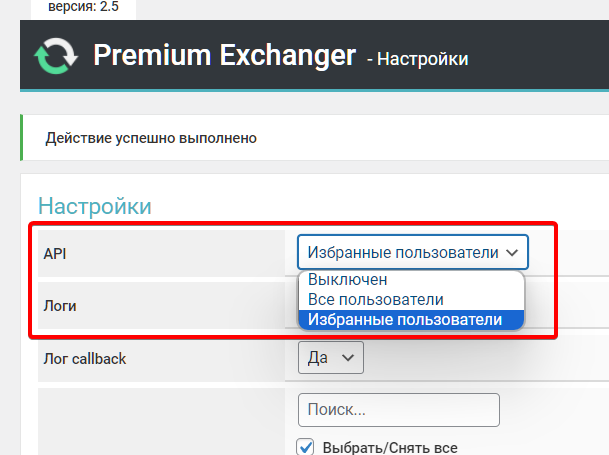This screenshot has height=455, width=609.
Task: Click the Выбрать/Снять все label text
Action: tap(390, 447)
